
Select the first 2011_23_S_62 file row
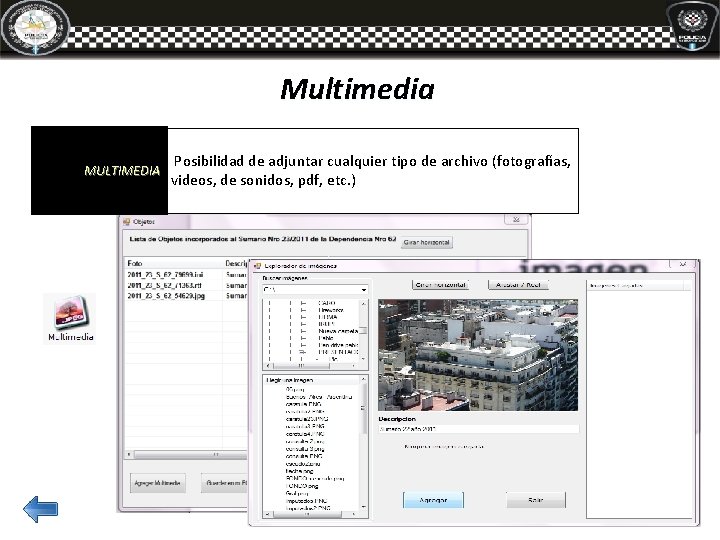(x=165, y=275)
